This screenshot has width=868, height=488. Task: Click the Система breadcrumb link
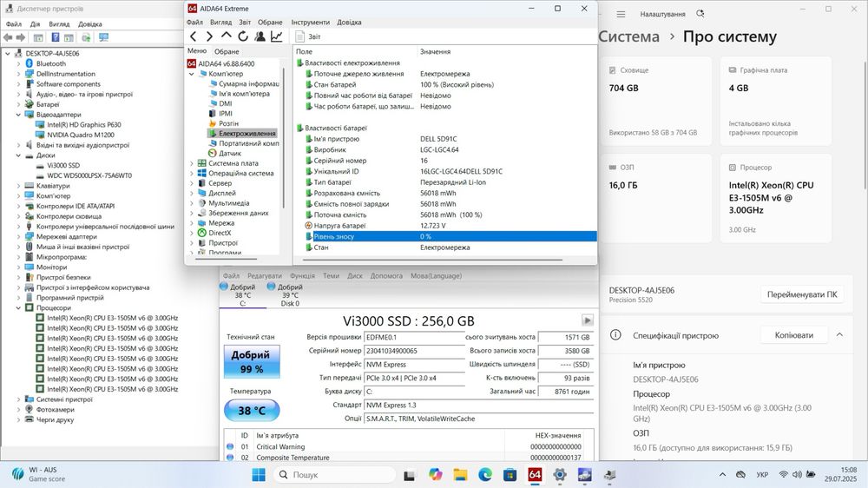pyautogui.click(x=628, y=36)
